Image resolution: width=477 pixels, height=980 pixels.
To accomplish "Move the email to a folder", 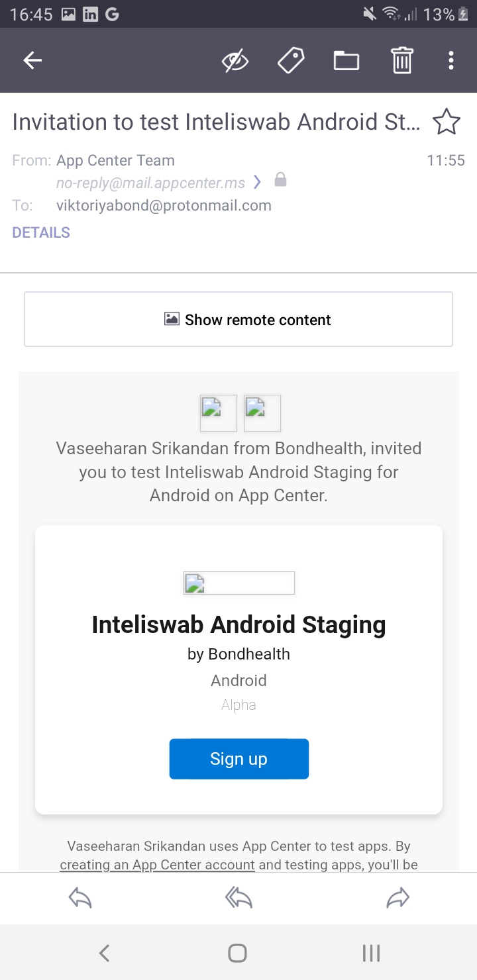I will (x=346, y=61).
